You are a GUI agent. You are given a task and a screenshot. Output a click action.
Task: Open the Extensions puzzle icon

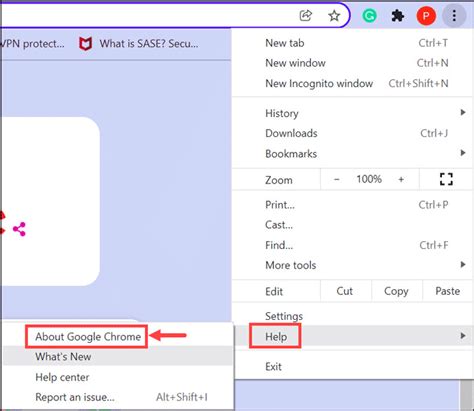click(x=397, y=16)
